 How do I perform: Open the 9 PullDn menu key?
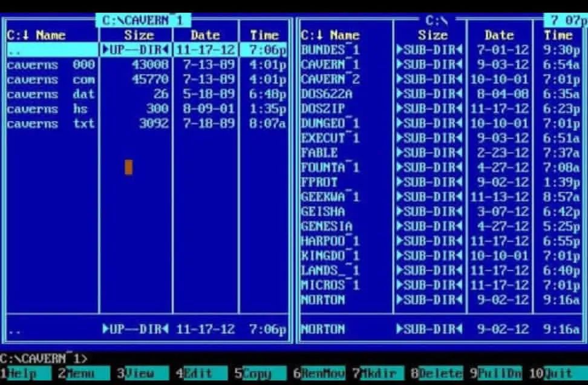496,373
